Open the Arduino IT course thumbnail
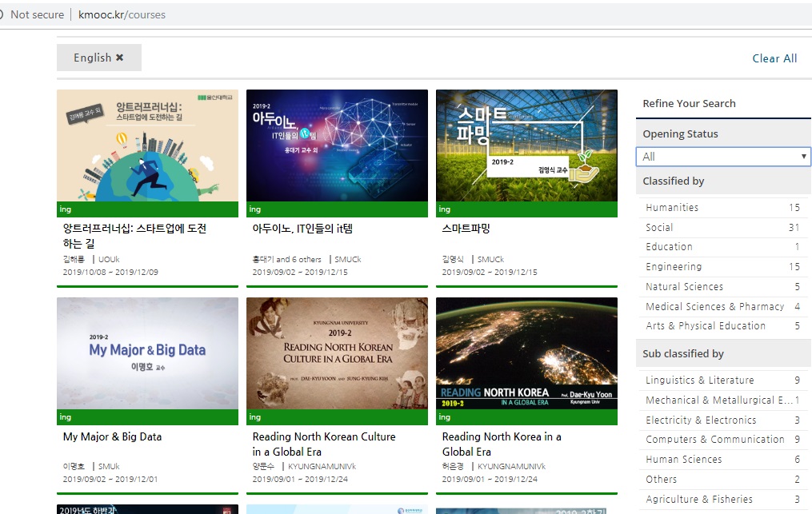The height and width of the screenshot is (514, 812). [337, 145]
